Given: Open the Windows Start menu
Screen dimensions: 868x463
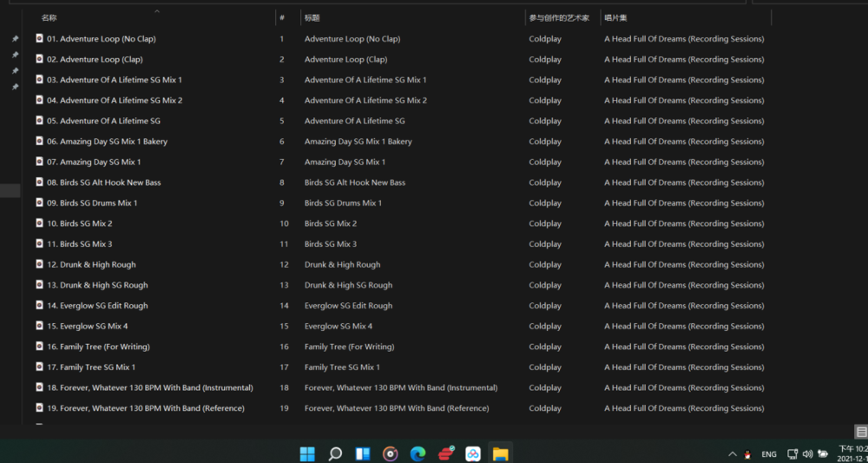Looking at the screenshot, I should (x=307, y=453).
